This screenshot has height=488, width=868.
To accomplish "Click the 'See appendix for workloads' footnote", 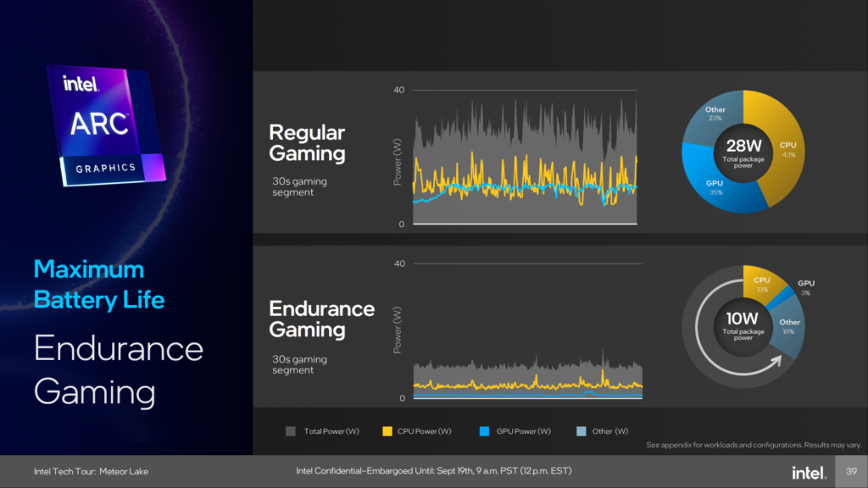I will click(754, 445).
